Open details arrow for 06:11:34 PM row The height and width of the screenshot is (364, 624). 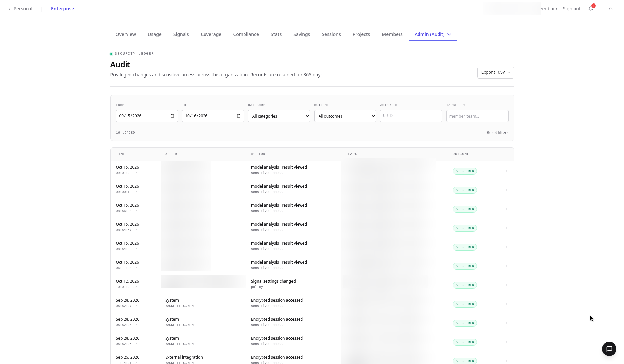(x=506, y=266)
